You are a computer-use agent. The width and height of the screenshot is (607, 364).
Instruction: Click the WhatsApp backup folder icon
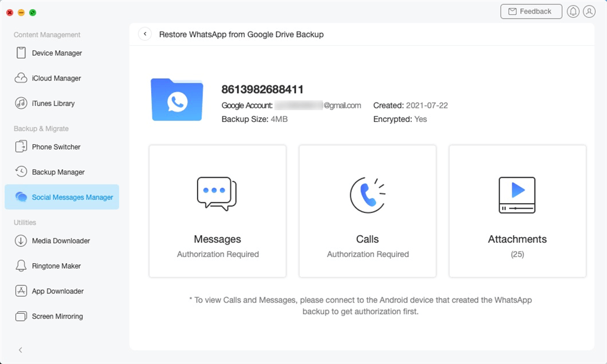tap(177, 100)
